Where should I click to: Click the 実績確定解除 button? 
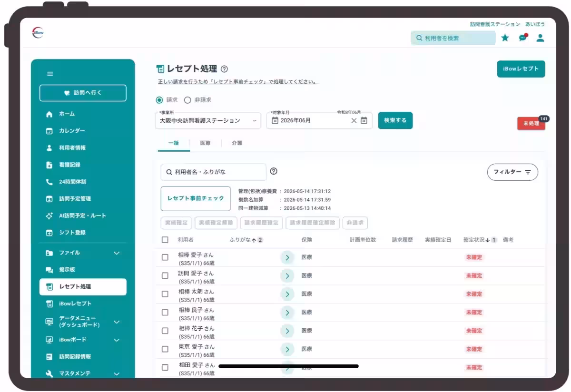[x=216, y=223]
